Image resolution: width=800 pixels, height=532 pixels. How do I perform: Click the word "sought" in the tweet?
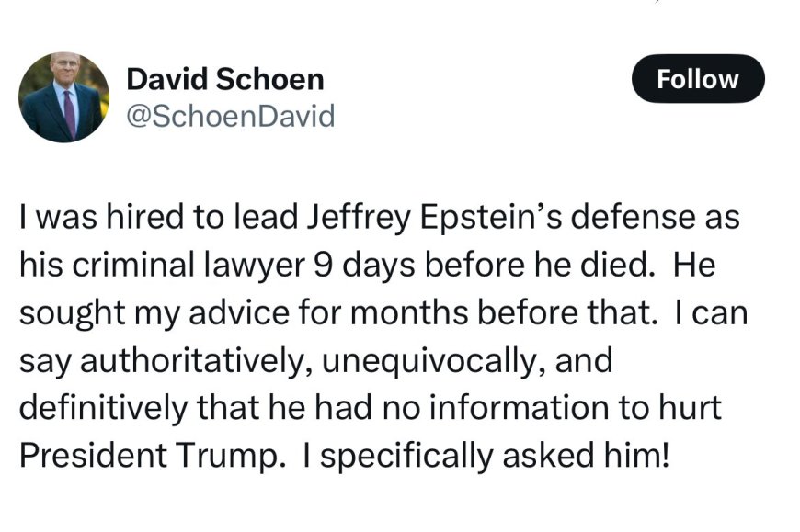pyautogui.click(x=63, y=313)
